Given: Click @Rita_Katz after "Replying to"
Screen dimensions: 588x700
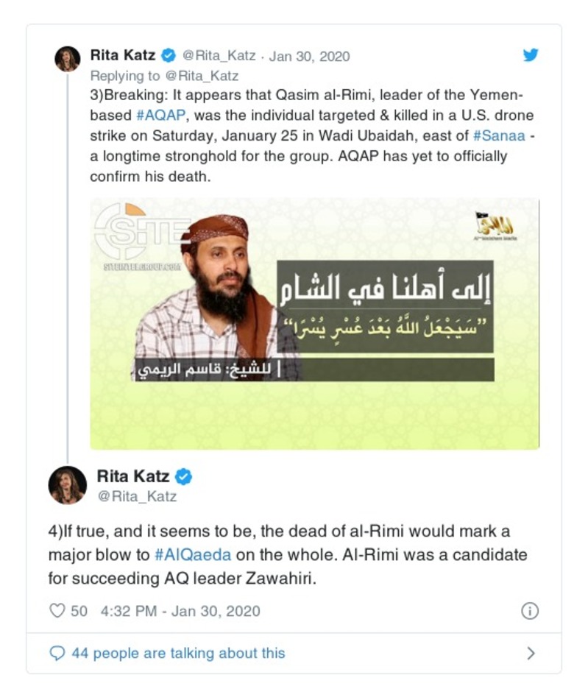Looking at the screenshot, I should click(x=202, y=75).
